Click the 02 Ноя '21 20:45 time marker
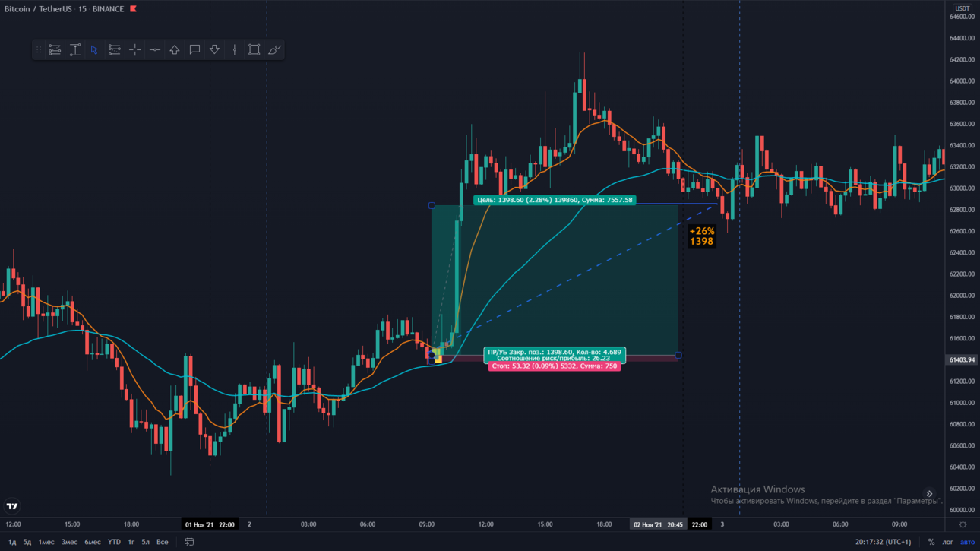The image size is (980, 551). point(658,524)
